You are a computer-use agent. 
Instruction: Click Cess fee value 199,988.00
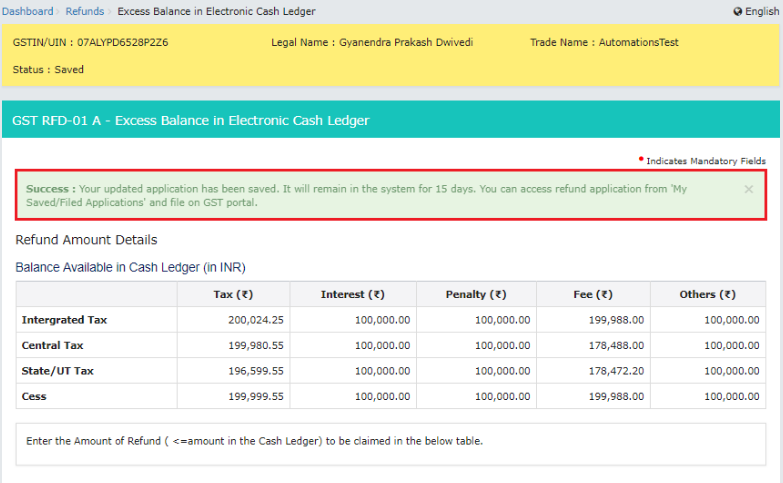(616, 396)
